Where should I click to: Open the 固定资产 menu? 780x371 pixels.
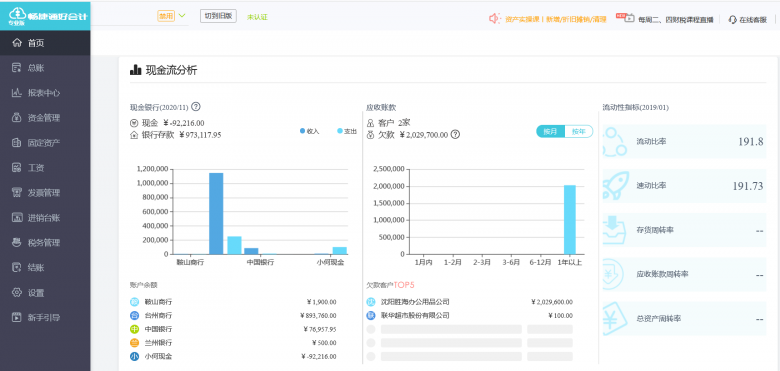45,143
